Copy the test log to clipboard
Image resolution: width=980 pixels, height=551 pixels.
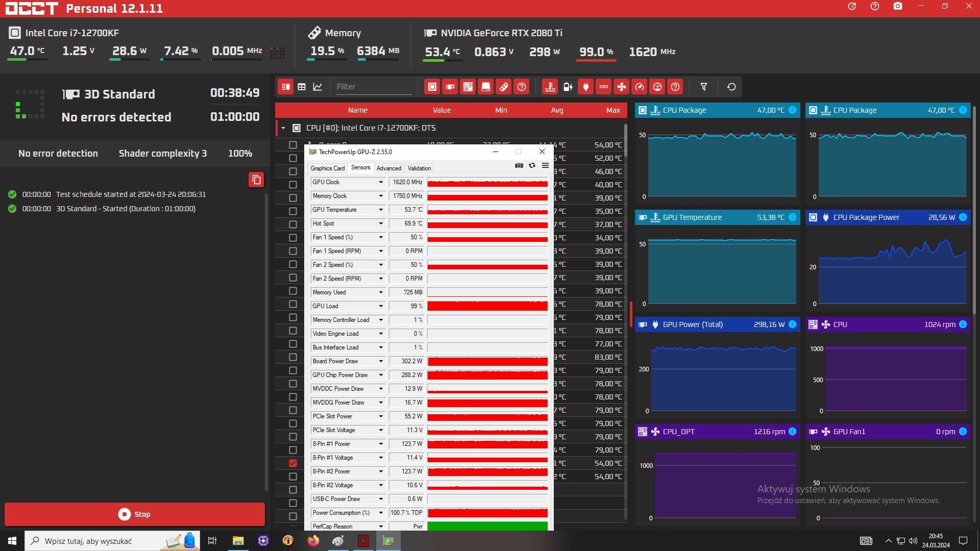point(256,180)
